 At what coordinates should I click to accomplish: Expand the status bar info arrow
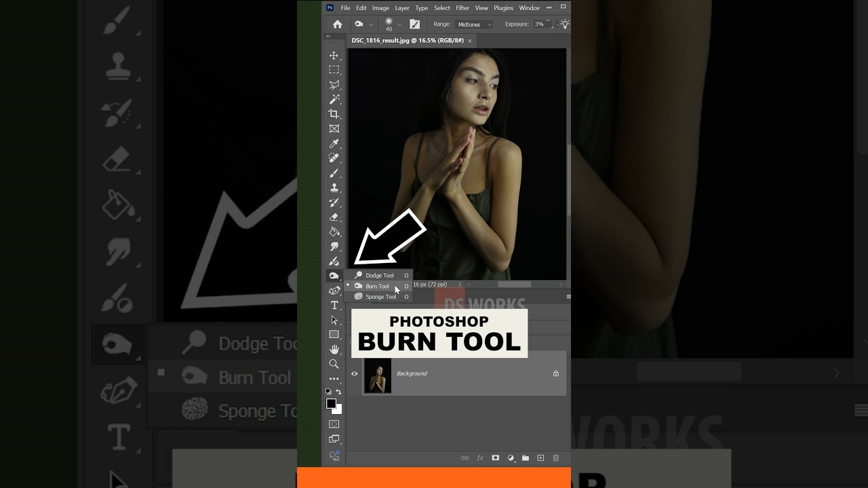(x=460, y=285)
